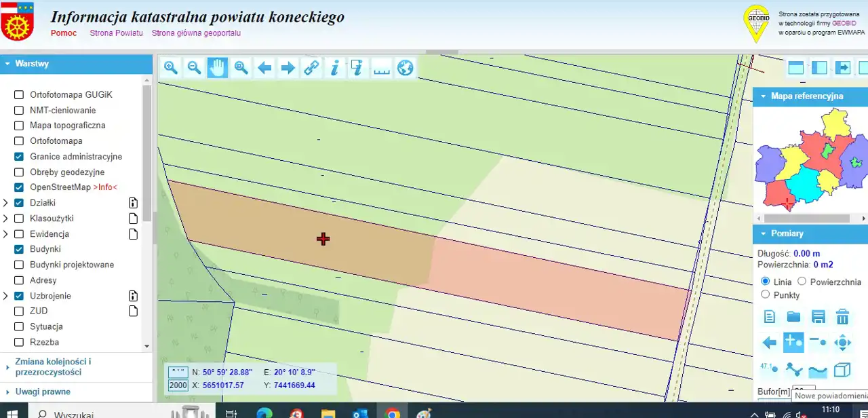Click the zoom out magnifier tool
This screenshot has height=418, width=868.
click(x=194, y=68)
